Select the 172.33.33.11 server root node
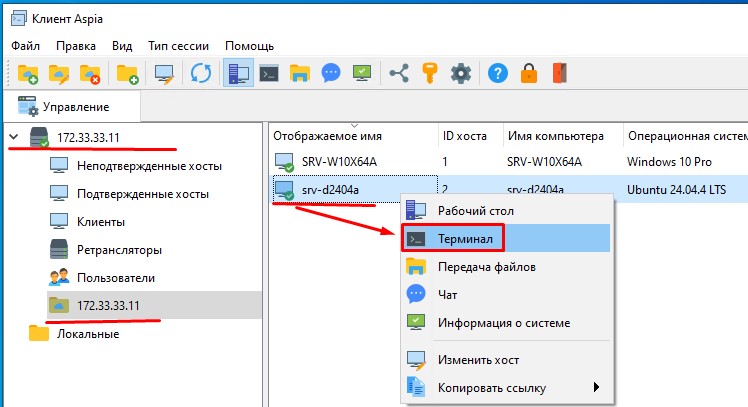The width and height of the screenshot is (748, 407). (88, 137)
